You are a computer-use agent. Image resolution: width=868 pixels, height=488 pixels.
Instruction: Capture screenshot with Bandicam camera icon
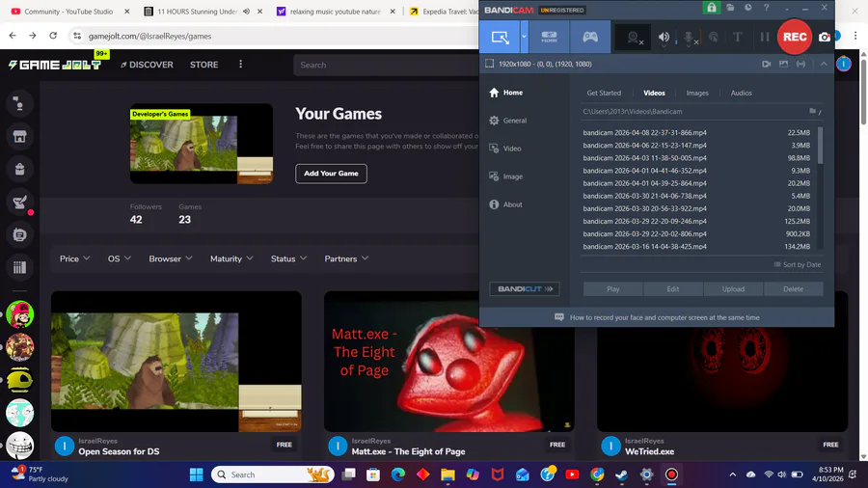(x=825, y=37)
